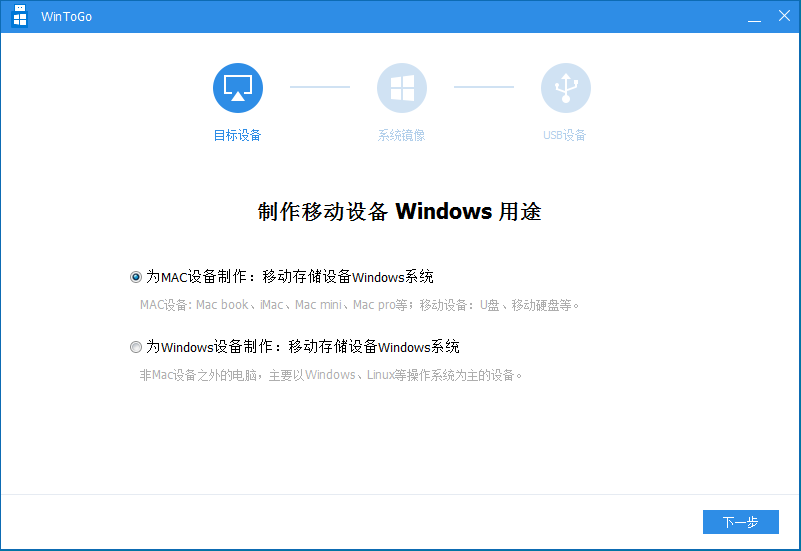Image resolution: width=801 pixels, height=551 pixels.
Task: Click the 为MAC设备制作 option label text
Action: click(290, 277)
